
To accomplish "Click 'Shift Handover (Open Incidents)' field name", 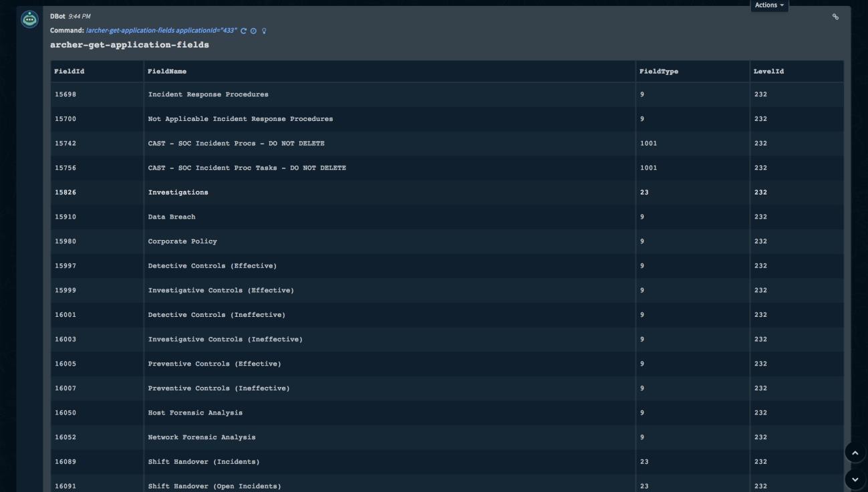I will (214, 487).
